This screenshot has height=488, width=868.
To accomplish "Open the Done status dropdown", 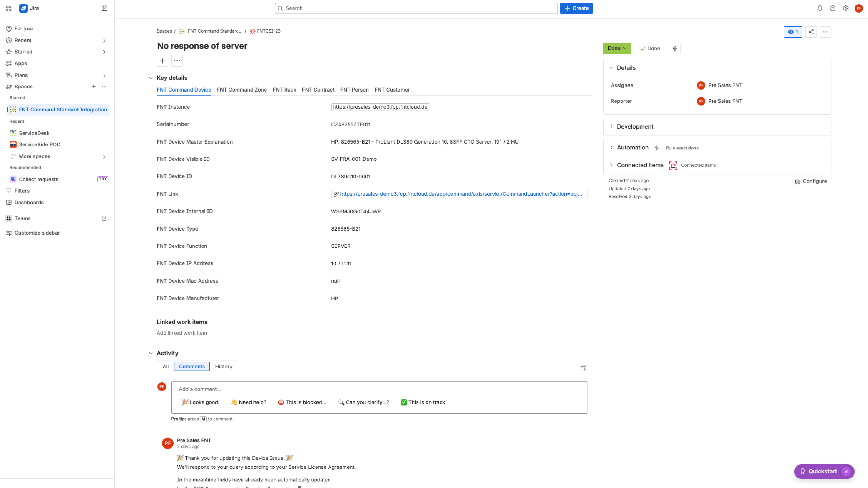I will [617, 48].
